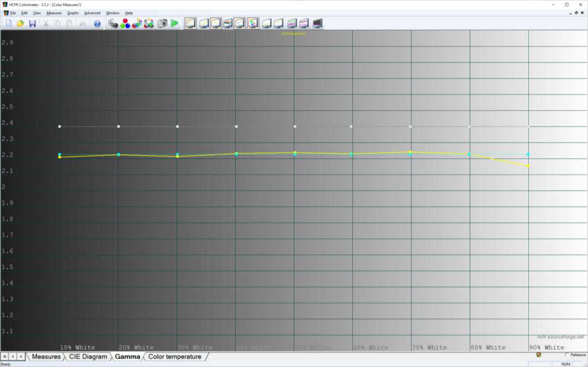Select the Measures tab
Viewport: 588px width, 367px height.
pyautogui.click(x=46, y=357)
